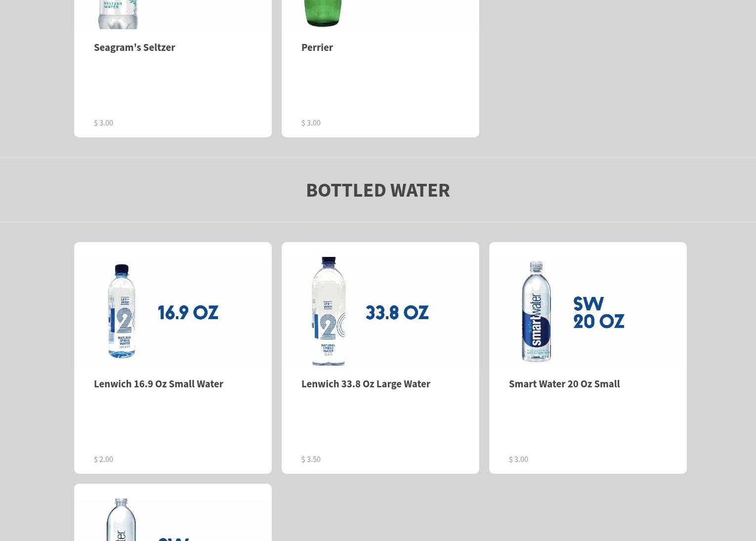Click the Smart Water bottle picture

pos(536,311)
